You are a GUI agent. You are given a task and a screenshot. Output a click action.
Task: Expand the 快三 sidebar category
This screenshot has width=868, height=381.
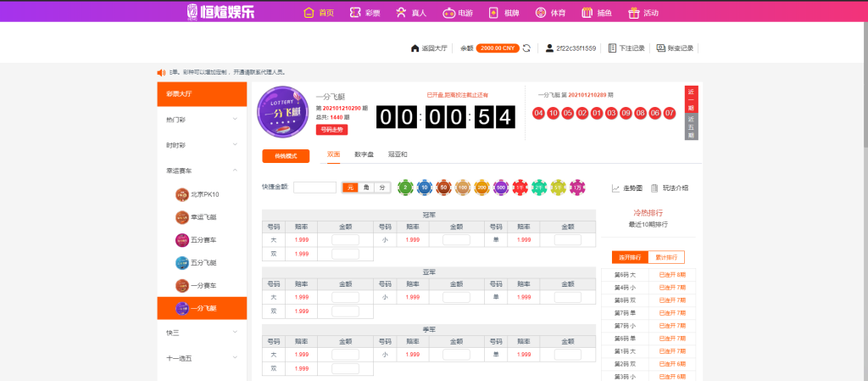coord(202,332)
